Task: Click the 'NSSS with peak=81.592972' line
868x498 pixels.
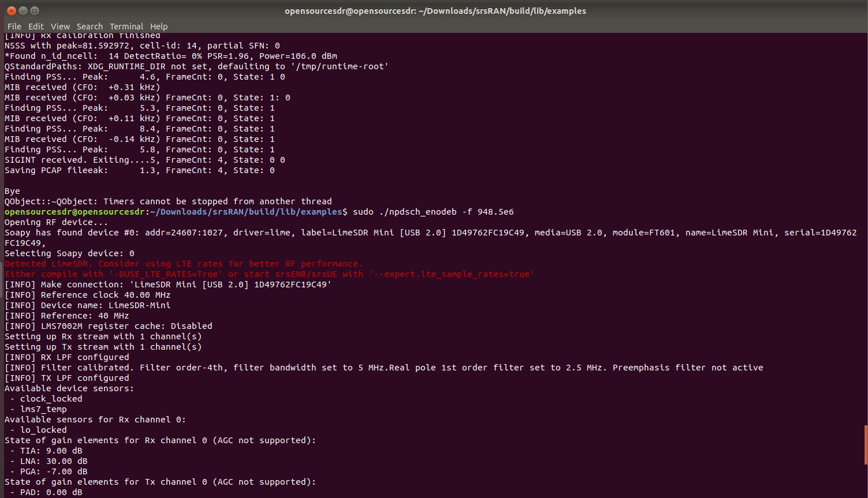Action: point(142,46)
